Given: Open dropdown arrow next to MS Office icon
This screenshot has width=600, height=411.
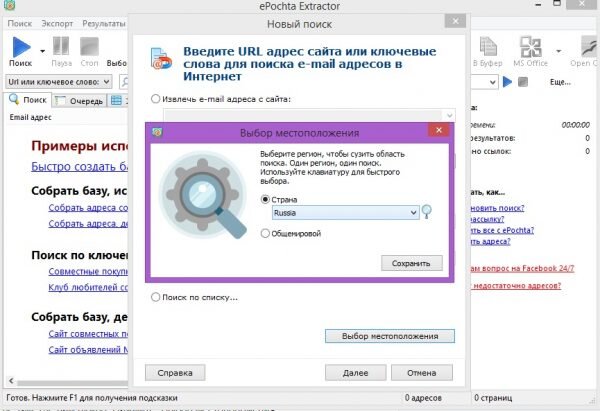Looking at the screenshot, I should pyautogui.click(x=559, y=51).
